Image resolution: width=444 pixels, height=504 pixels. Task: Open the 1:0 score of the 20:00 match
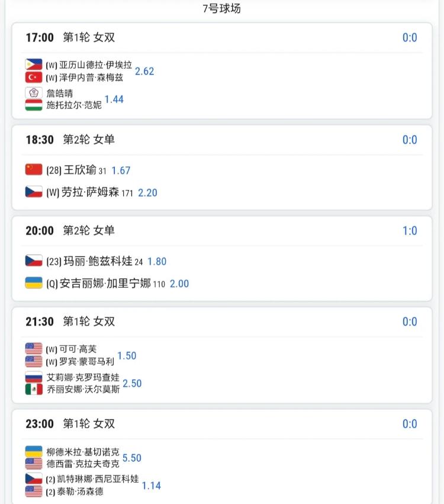coord(410,230)
